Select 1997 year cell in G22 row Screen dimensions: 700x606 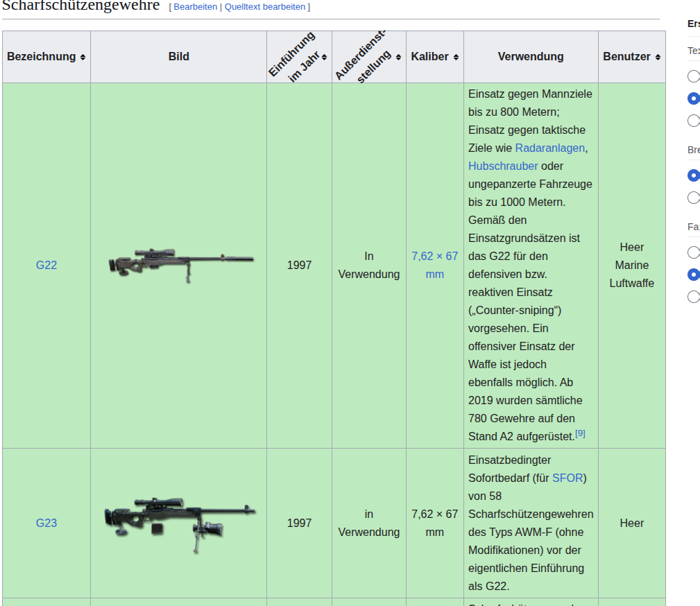coord(299,265)
